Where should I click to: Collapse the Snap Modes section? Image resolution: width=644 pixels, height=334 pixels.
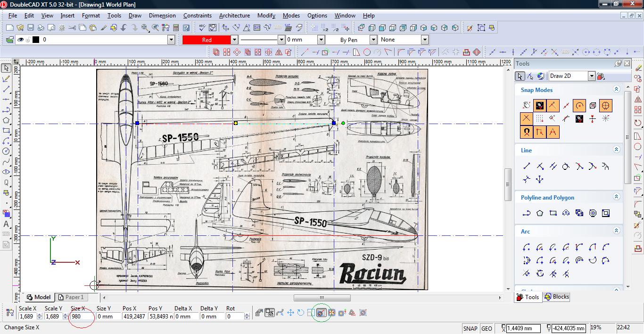click(616, 89)
